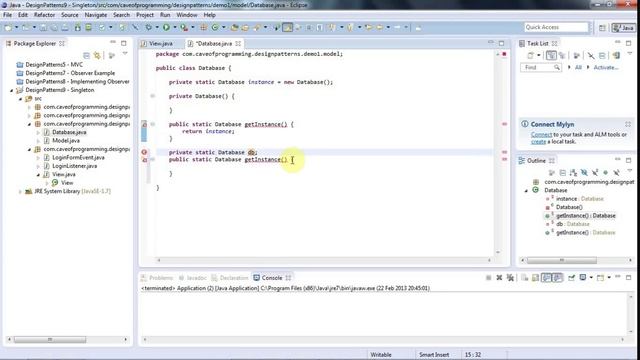Click Collapse All icon in Task List toolbar
The width and height of the screenshot is (640, 360).
[x=602, y=56]
